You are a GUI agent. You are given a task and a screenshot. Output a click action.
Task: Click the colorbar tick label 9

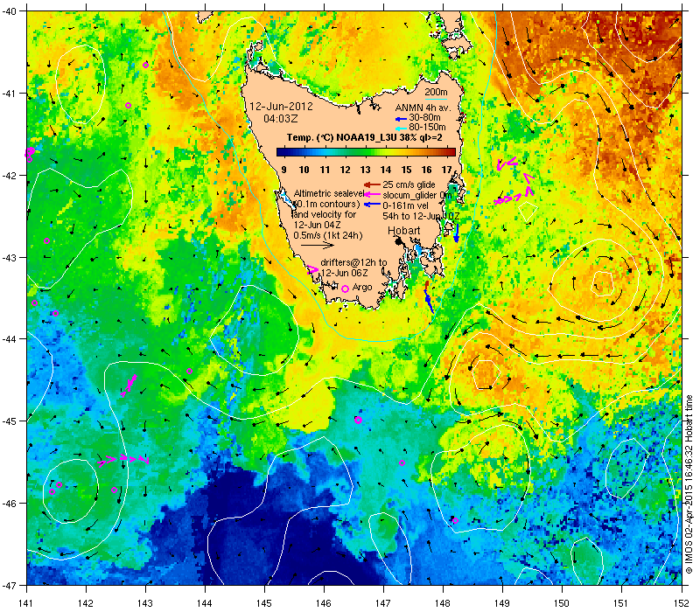(x=283, y=170)
